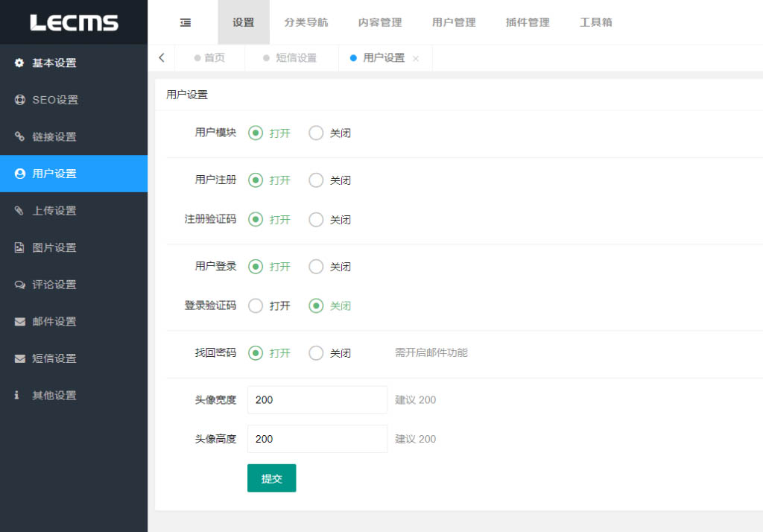Click the info icon beside 其他设置

pyautogui.click(x=17, y=396)
